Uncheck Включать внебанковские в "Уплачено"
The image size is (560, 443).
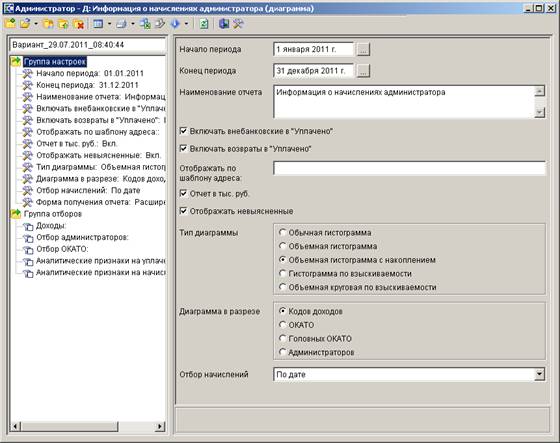pyautogui.click(x=184, y=131)
